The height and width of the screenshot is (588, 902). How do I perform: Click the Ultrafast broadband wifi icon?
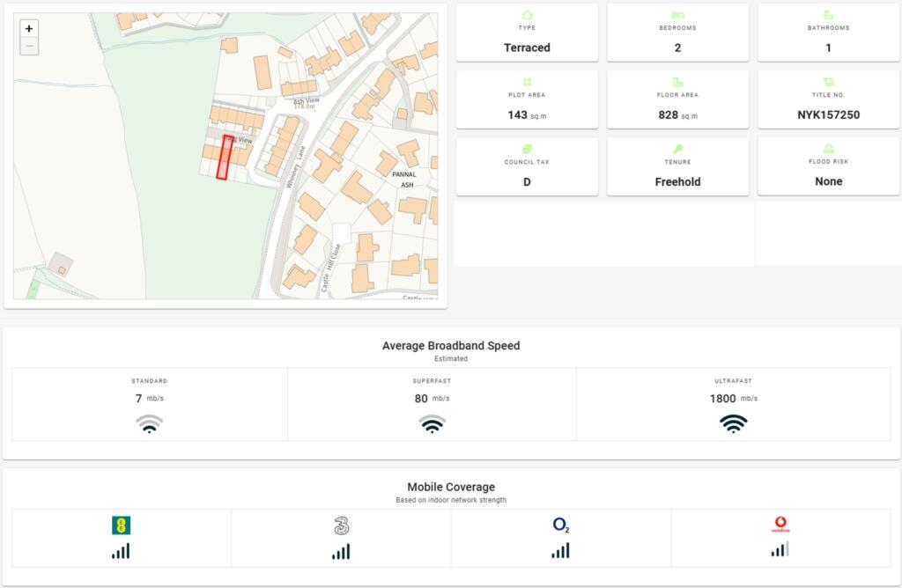(733, 423)
